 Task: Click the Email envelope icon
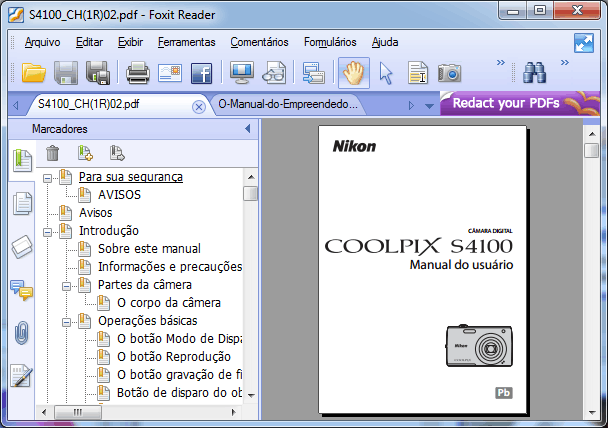click(170, 73)
